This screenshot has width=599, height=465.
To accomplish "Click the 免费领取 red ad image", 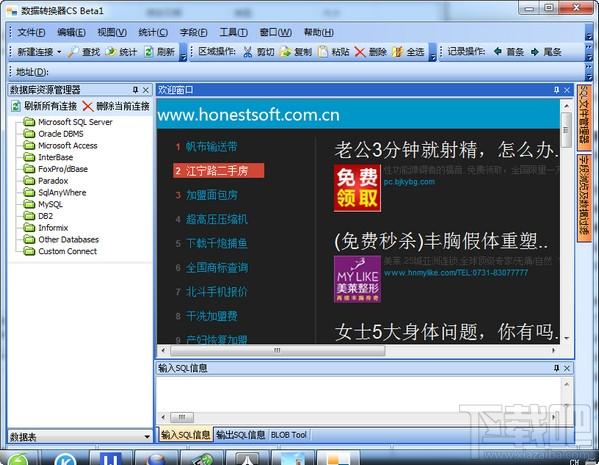I will [x=357, y=188].
